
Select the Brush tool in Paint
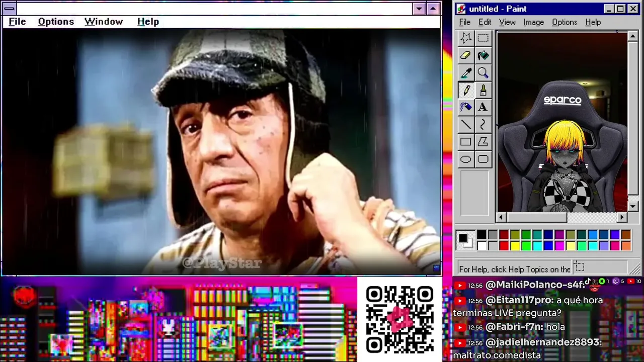point(483,90)
